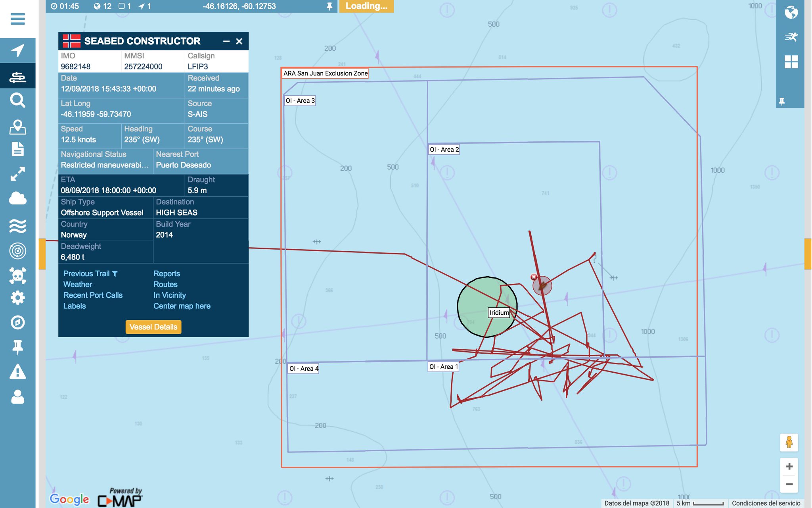Screen dimensions: 812x508
Task: Open the weather cloud sidebar icon
Action: (17, 198)
